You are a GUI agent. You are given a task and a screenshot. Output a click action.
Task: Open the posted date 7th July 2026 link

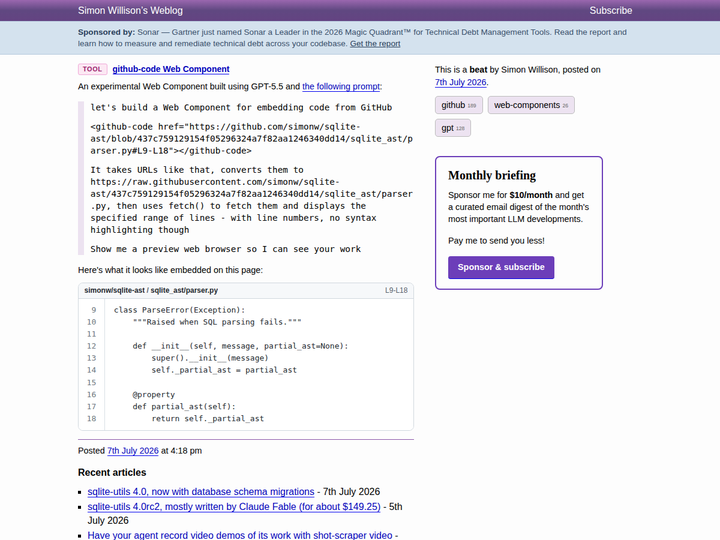(133, 451)
